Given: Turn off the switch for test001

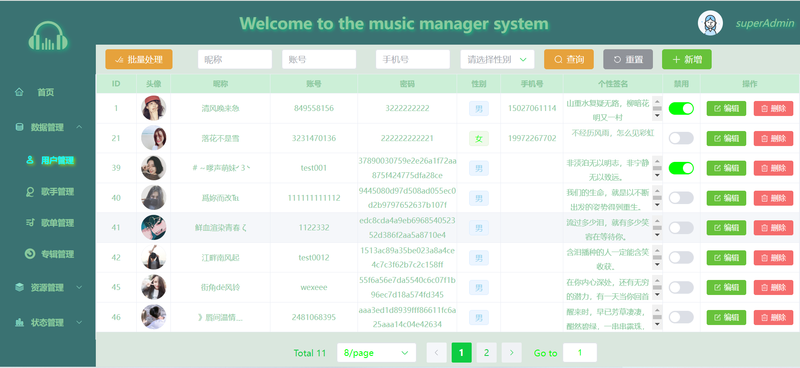Looking at the screenshot, I should point(681,168).
